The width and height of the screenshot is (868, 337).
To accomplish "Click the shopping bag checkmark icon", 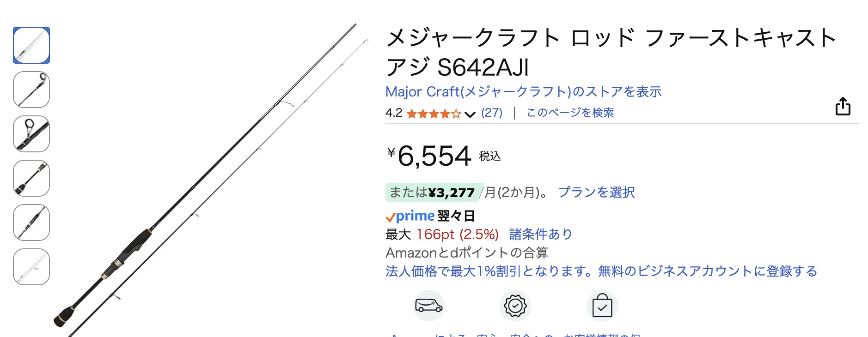I will pos(602,306).
